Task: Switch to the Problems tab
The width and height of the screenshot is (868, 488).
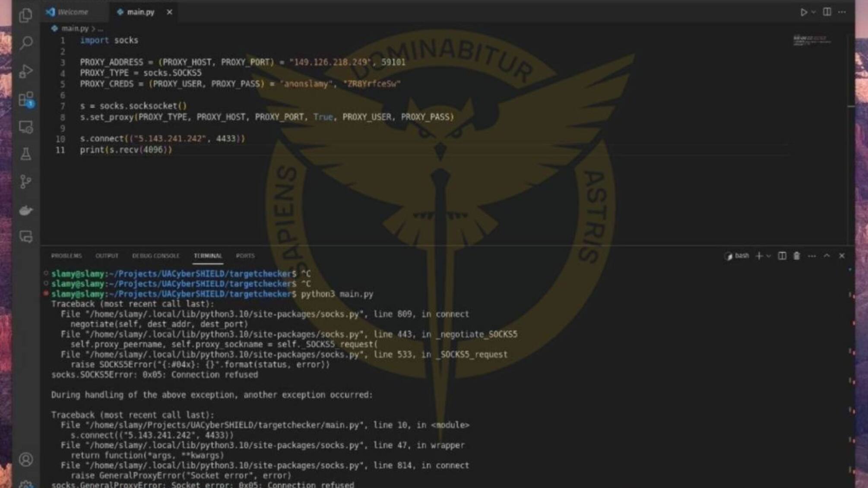Action: (x=66, y=256)
